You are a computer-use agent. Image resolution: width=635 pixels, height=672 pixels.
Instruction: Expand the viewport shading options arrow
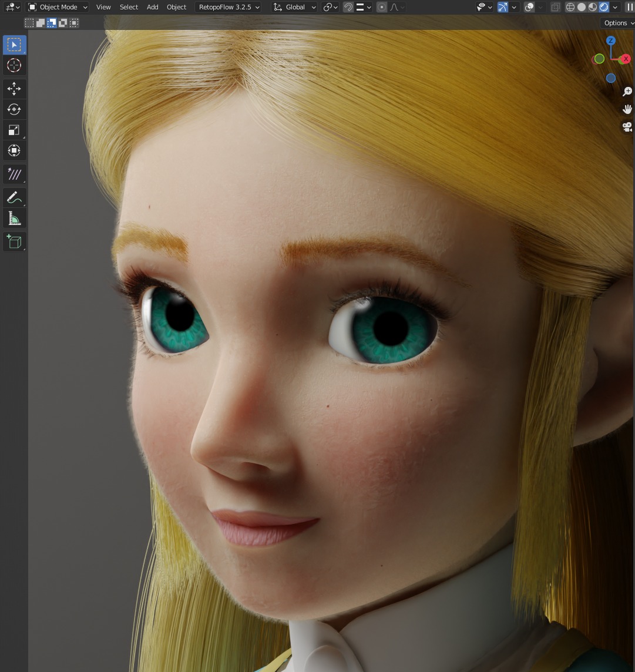(x=615, y=7)
